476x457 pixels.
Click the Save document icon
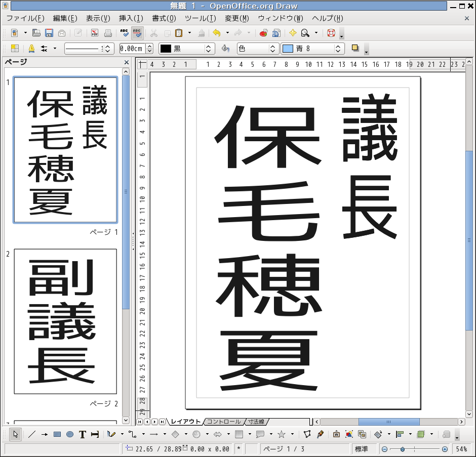point(49,33)
